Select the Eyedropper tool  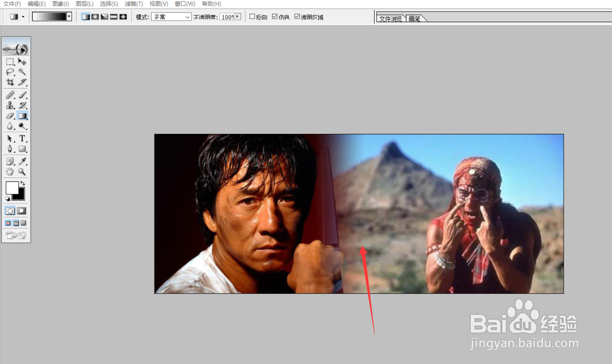click(x=22, y=161)
